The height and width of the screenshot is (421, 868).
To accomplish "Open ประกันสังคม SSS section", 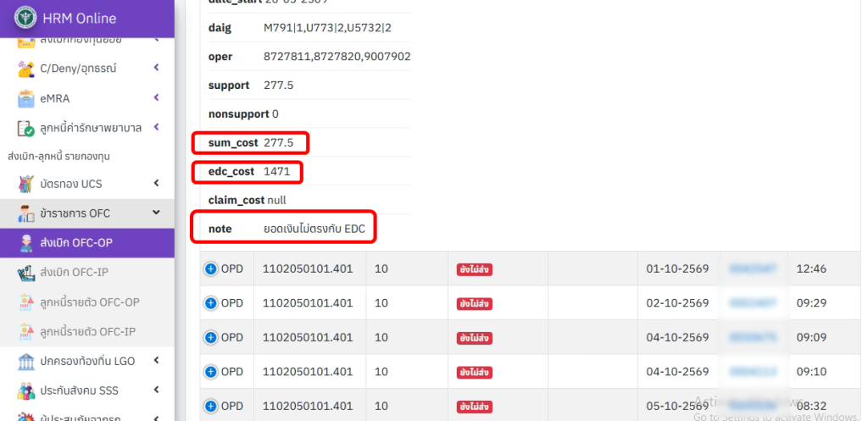I will coord(87,391).
